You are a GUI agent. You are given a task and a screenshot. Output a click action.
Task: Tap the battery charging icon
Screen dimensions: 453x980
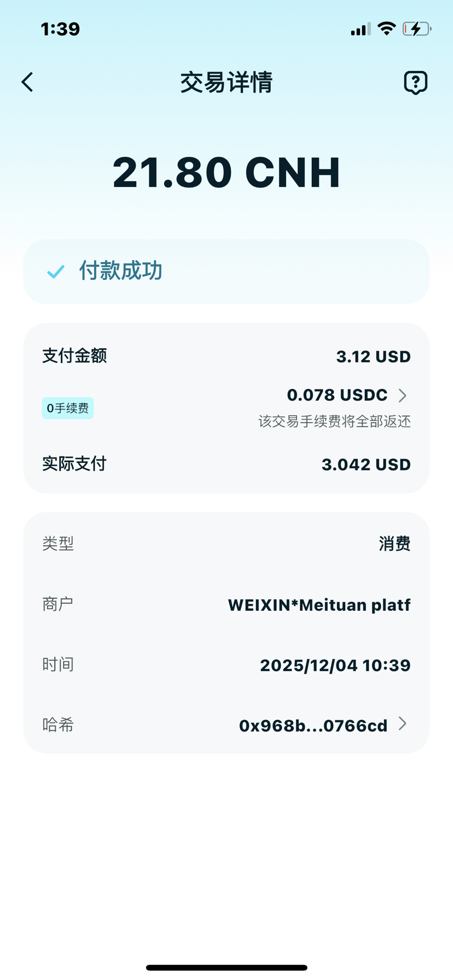416,28
